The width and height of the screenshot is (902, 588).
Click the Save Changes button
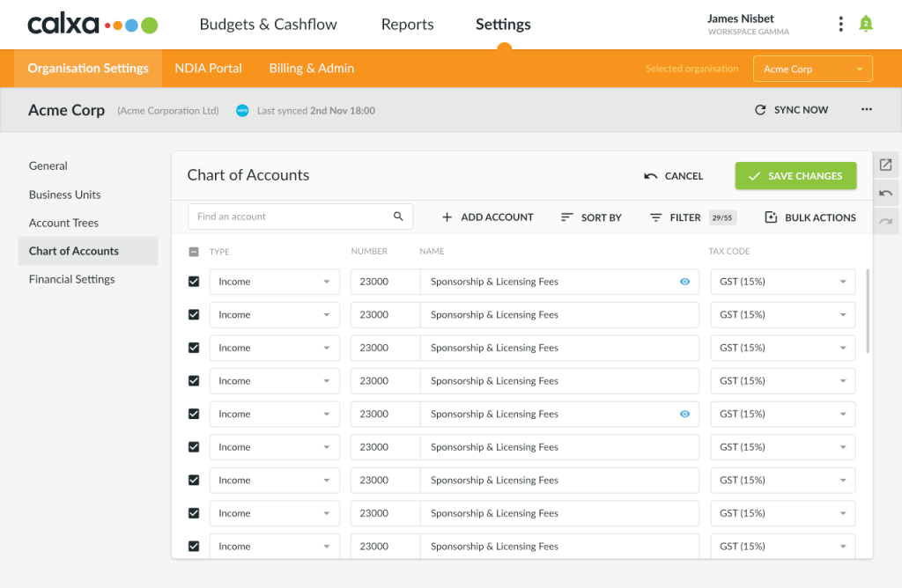pos(795,175)
